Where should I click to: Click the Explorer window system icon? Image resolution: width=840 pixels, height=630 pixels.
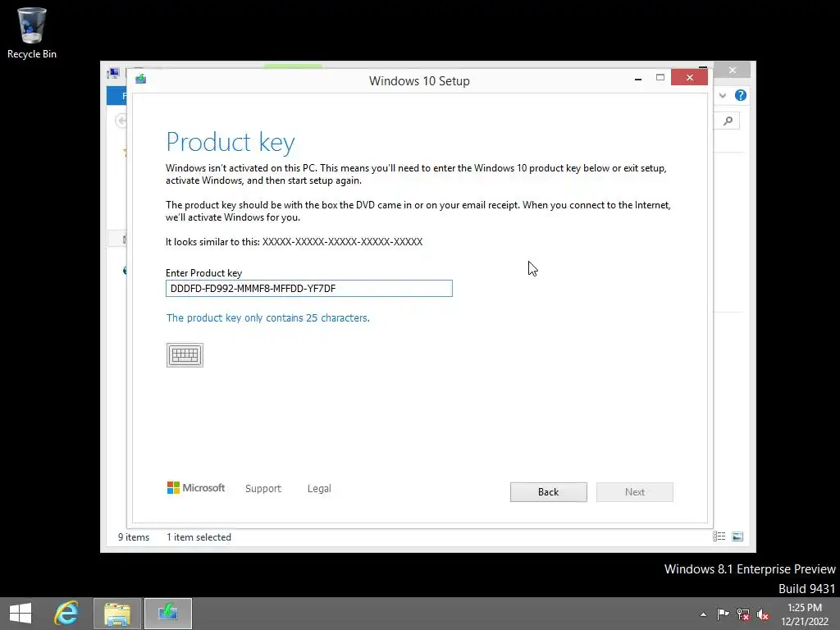click(x=113, y=73)
